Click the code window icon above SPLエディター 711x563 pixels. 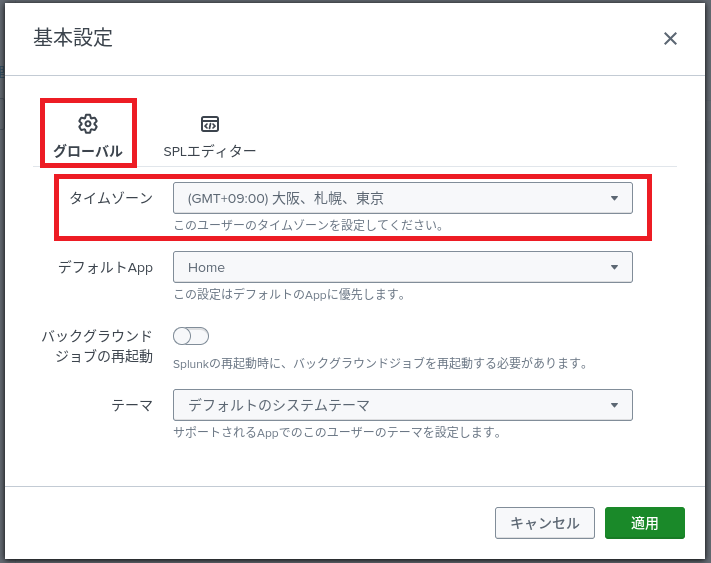coord(210,124)
